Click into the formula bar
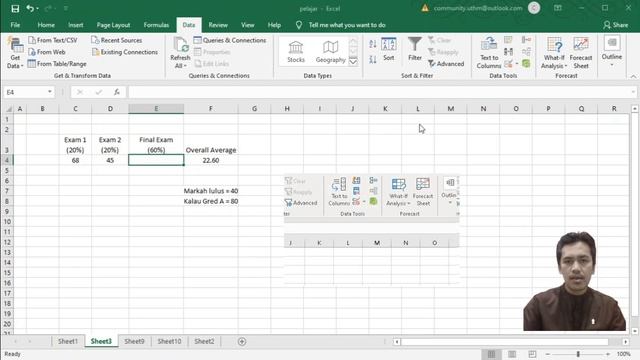The height and width of the screenshot is (360, 640). point(379,92)
